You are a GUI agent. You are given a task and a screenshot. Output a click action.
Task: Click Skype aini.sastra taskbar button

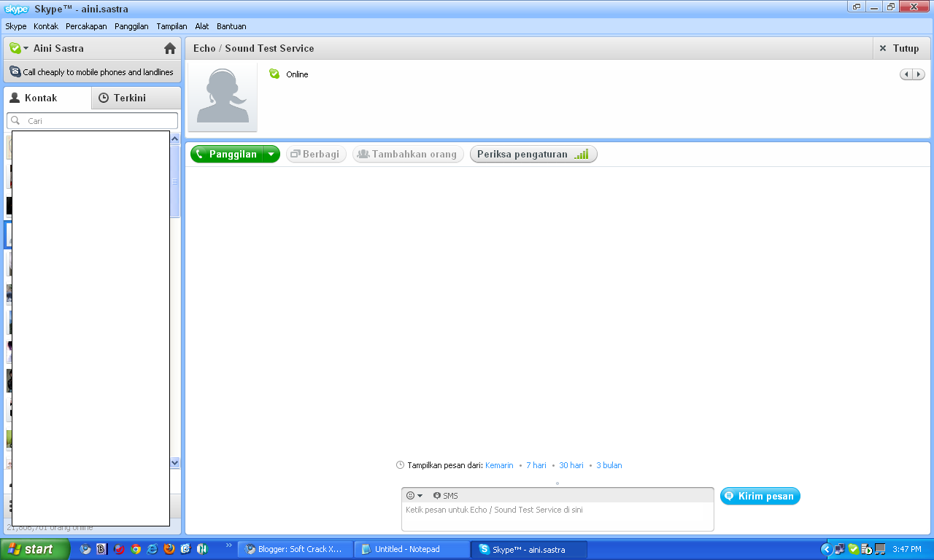click(x=529, y=549)
